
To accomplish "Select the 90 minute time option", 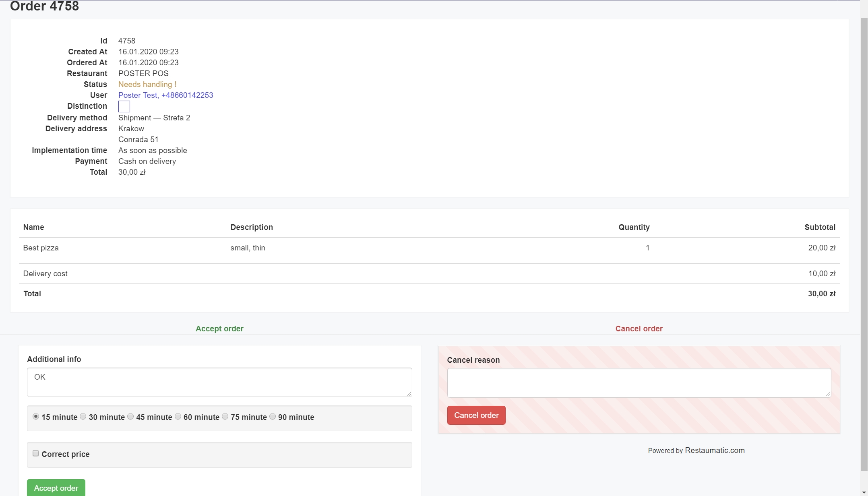I will 273,417.
